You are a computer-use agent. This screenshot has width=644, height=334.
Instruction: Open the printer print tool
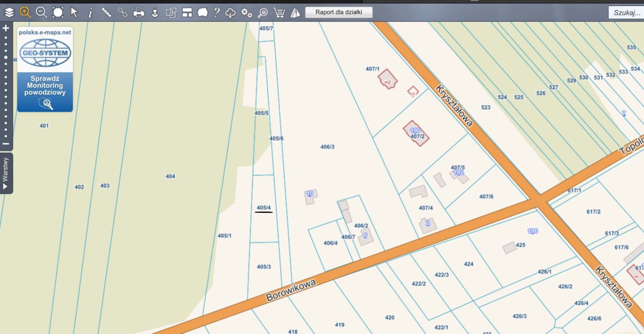coord(139,13)
